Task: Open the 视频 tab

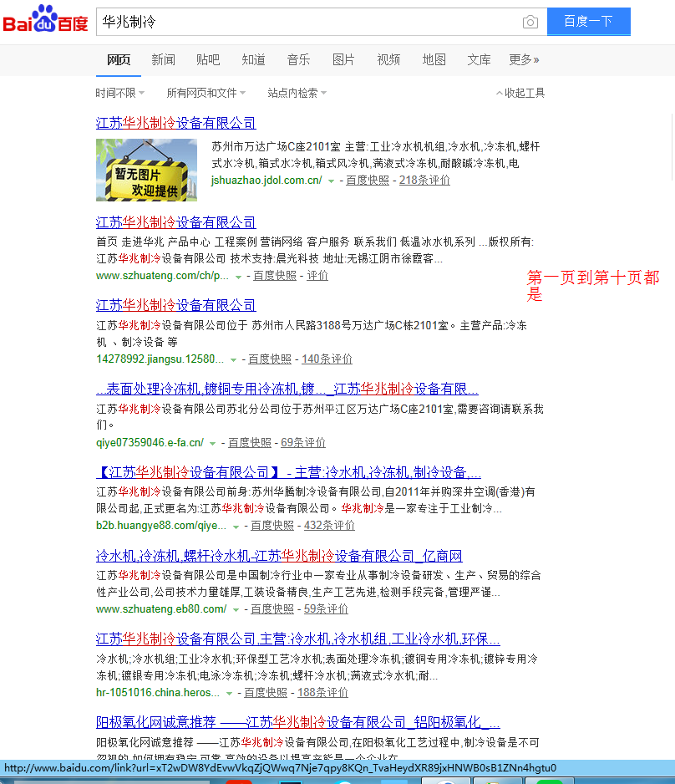Action: 388,60
